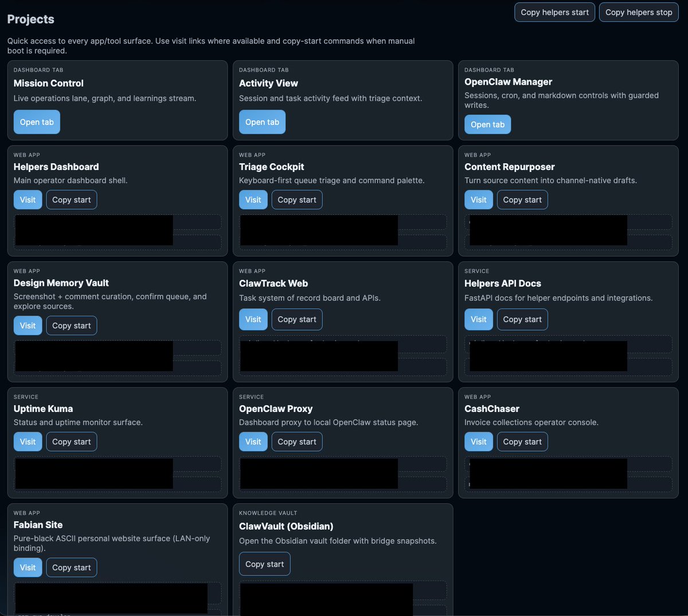Visit the Fabian Site app

[28, 567]
